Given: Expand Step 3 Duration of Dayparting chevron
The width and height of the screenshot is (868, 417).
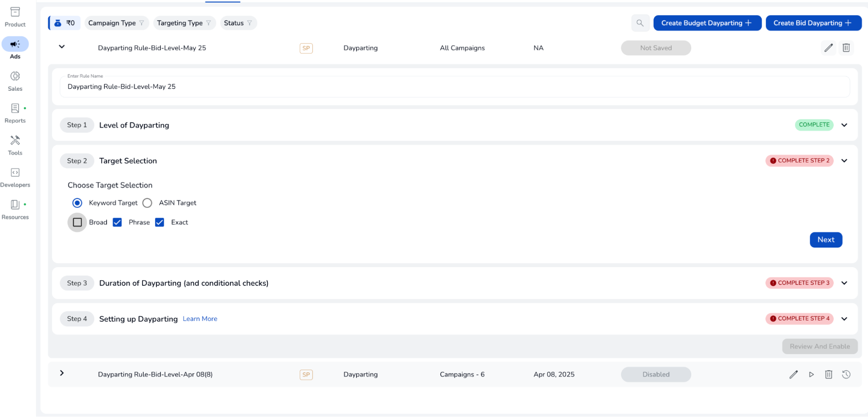Looking at the screenshot, I should [844, 283].
